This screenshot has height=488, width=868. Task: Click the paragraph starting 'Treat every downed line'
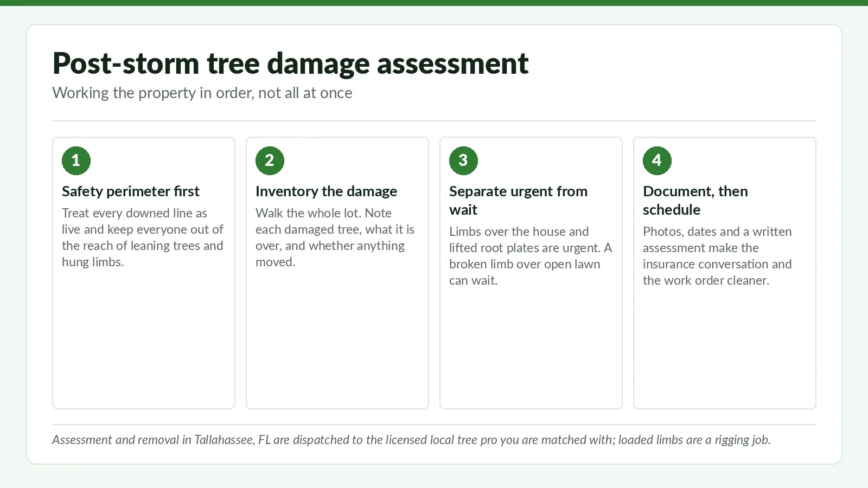143,237
